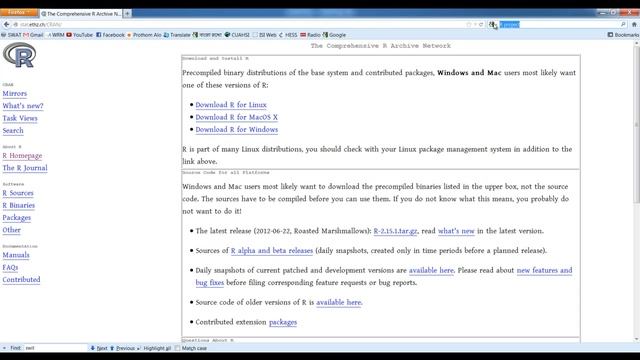Open the Other sidebar link
The width and height of the screenshot is (640, 360).
click(x=11, y=230)
